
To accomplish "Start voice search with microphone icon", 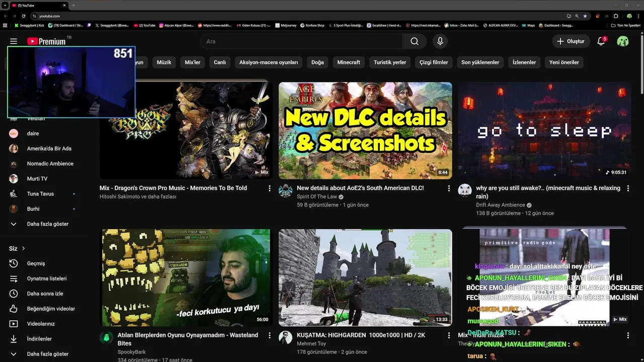I will 440,41.
